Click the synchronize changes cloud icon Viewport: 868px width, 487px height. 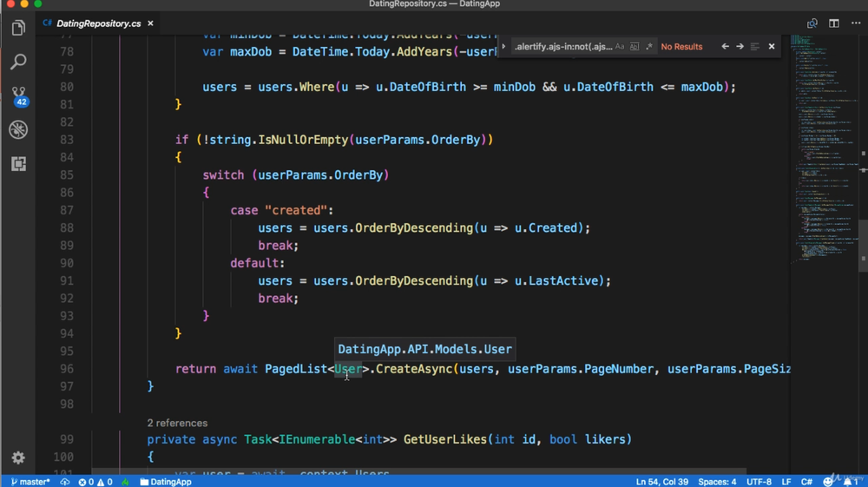[x=65, y=482]
